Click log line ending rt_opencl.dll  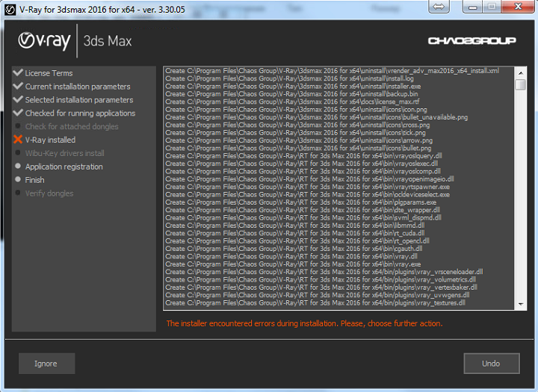(x=297, y=240)
